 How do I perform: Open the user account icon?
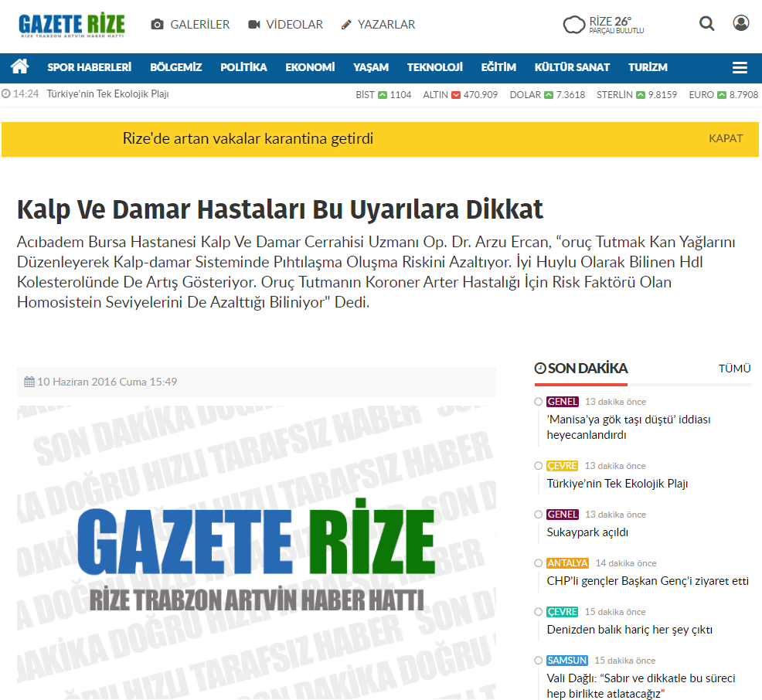pos(740,23)
